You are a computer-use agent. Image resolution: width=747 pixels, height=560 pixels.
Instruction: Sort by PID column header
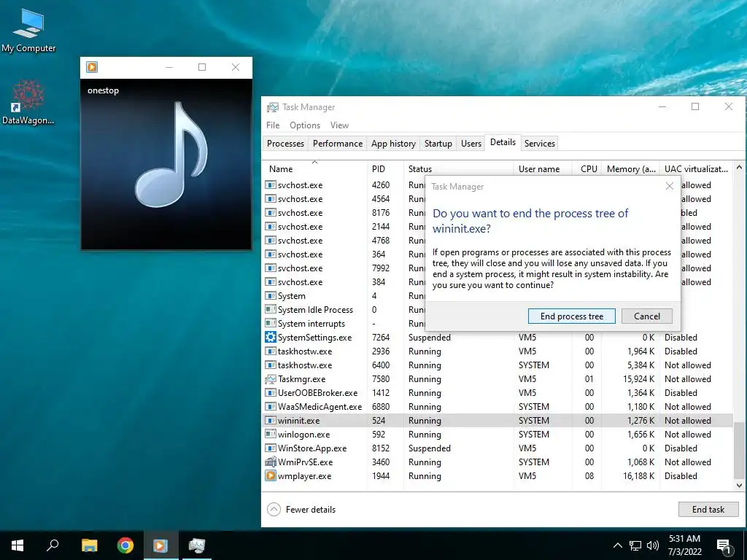point(385,168)
